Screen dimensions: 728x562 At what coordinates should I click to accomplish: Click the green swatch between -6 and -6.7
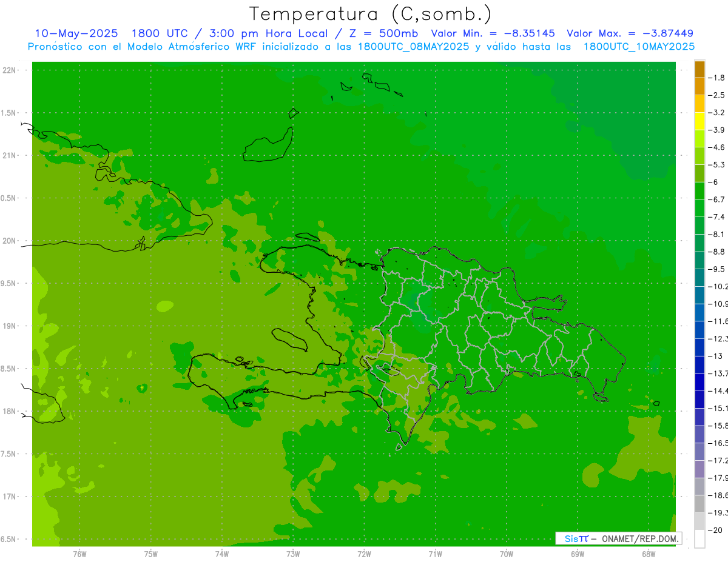pos(699,191)
